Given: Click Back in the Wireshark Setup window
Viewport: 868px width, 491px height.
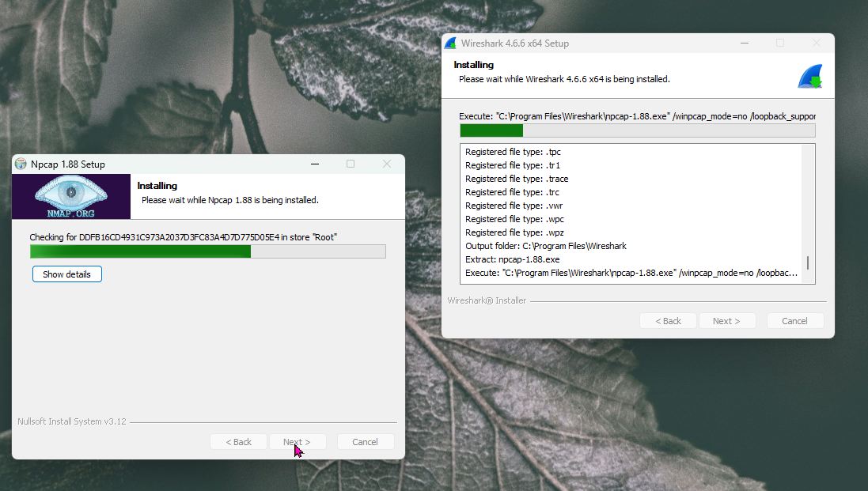Looking at the screenshot, I should [x=668, y=321].
